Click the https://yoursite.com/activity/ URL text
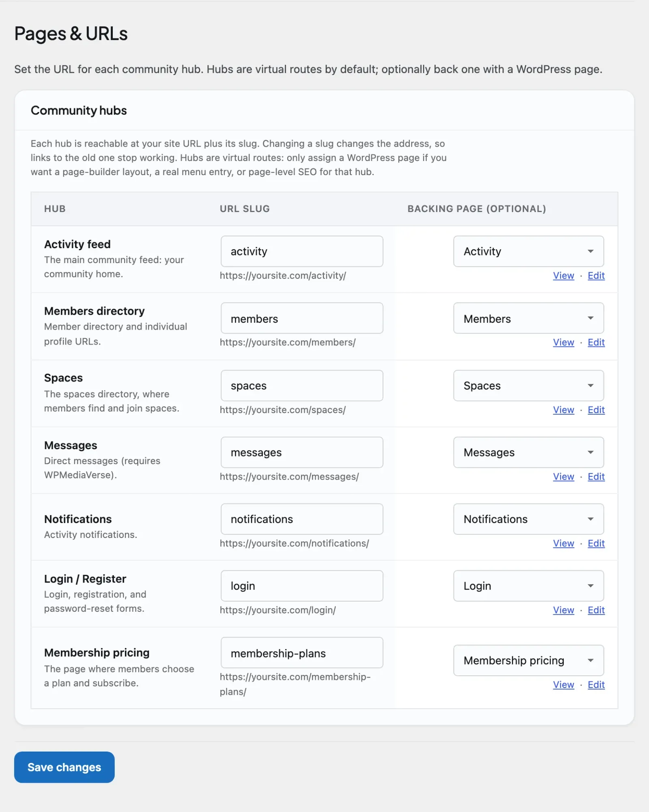649x812 pixels. pyautogui.click(x=283, y=276)
